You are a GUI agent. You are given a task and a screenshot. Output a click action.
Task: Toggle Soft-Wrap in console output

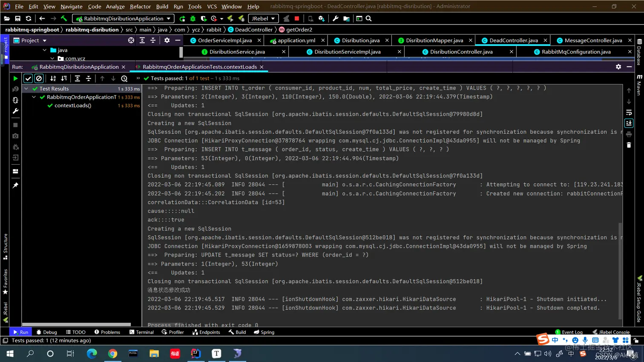[629, 112]
